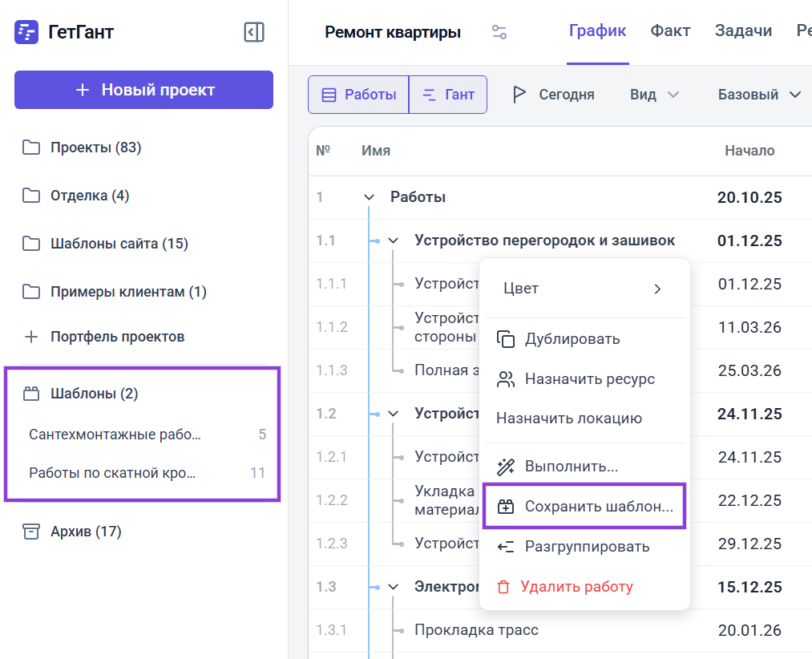The height and width of the screenshot is (659, 812).
Task: Click the Проекты folder icon
Action: 31,148
